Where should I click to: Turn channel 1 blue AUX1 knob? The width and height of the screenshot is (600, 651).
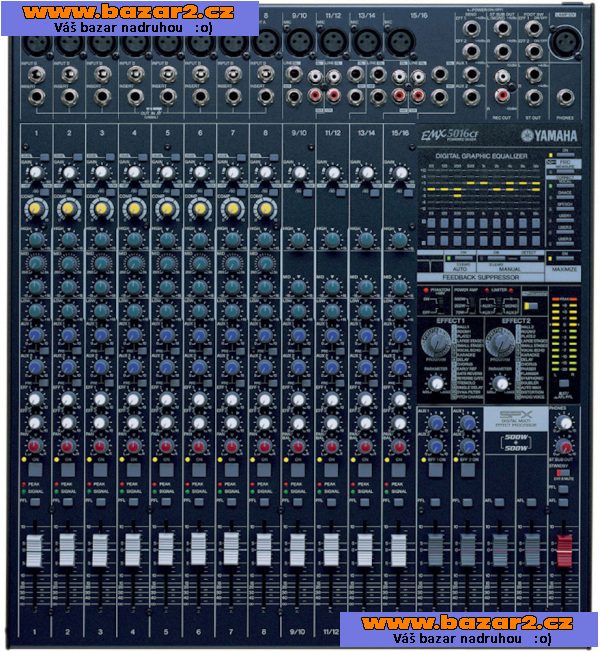[x=36, y=335]
